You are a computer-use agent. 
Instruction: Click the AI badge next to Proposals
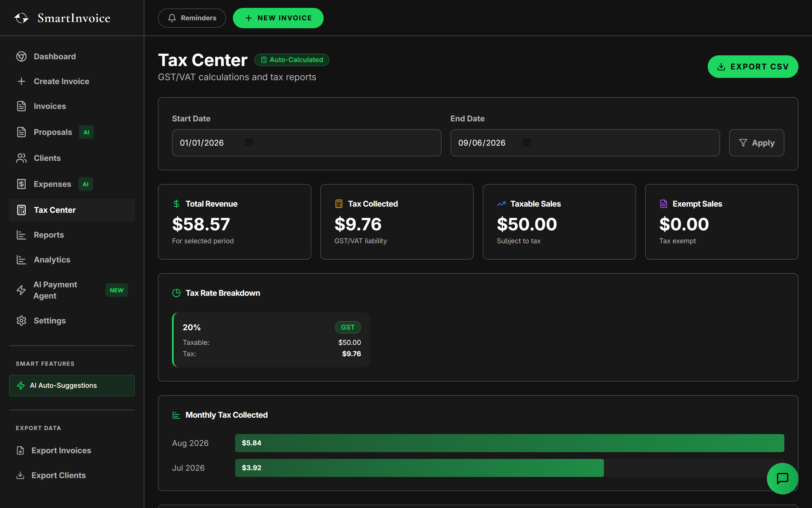point(86,132)
